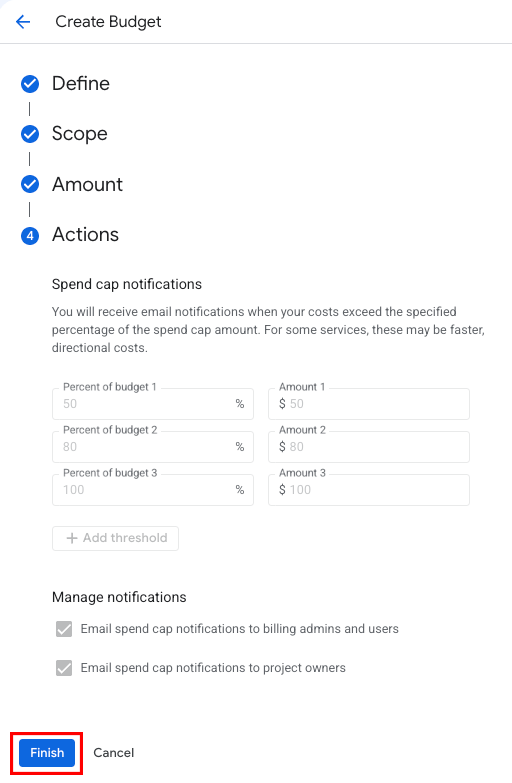Click the Amount 1 dollar field
512x783 pixels.
tap(369, 403)
